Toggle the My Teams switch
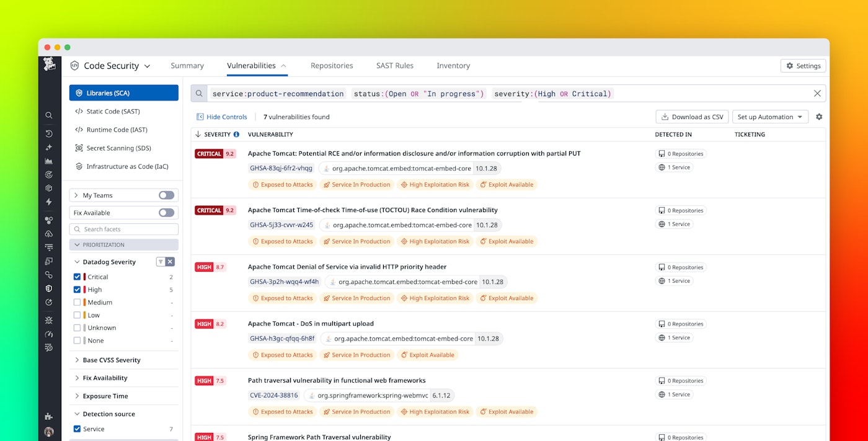The image size is (868, 441). point(166,195)
